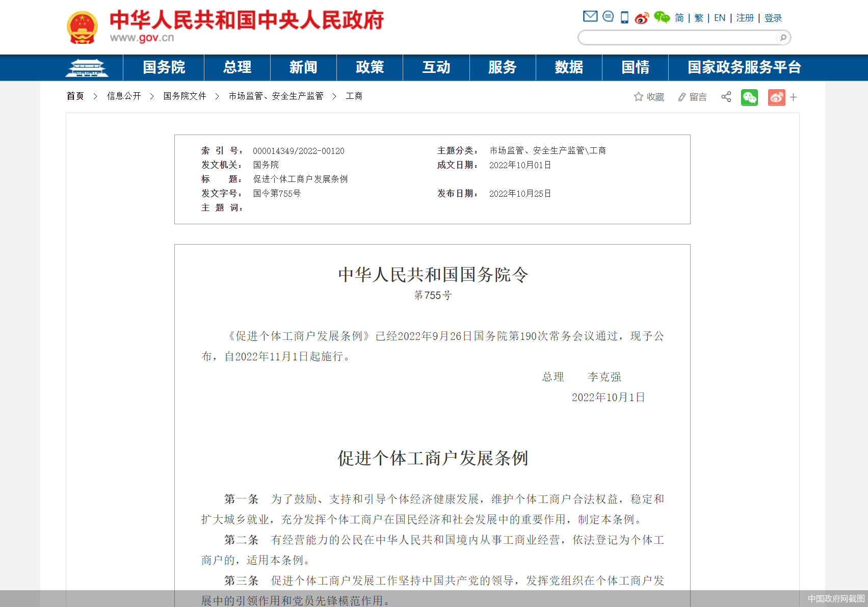Share the page to Weibo via header icon

642,18
